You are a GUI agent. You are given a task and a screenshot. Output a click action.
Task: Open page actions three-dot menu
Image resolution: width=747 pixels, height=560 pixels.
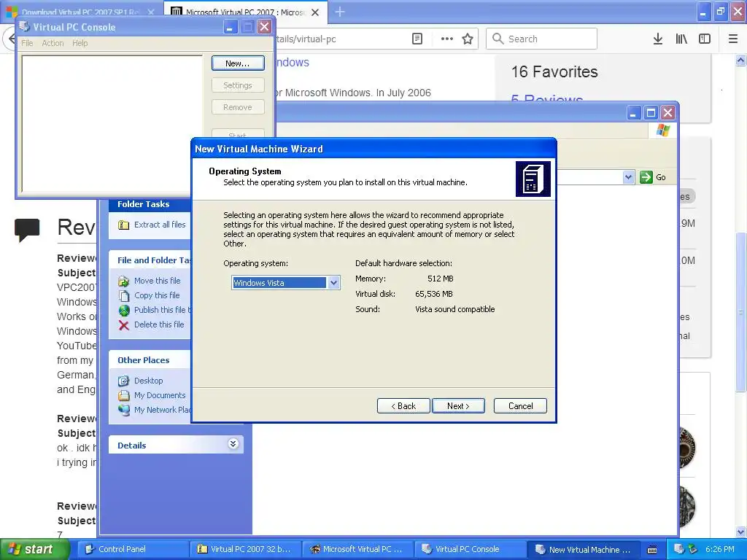pos(447,39)
